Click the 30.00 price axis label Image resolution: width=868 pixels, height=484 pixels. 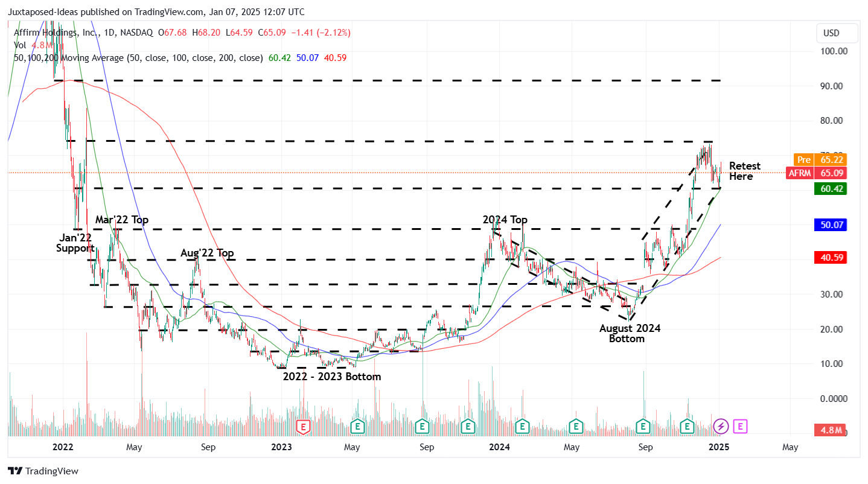pos(833,295)
